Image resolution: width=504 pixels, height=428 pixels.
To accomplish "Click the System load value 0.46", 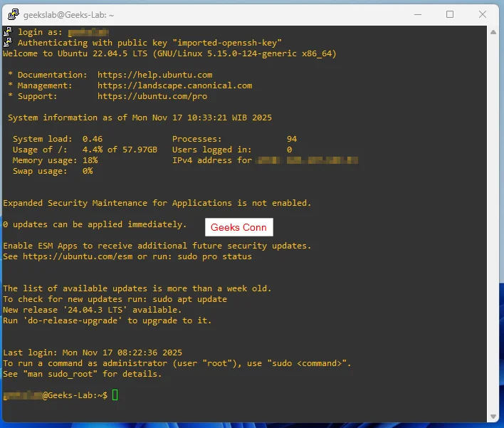I will click(x=93, y=139).
